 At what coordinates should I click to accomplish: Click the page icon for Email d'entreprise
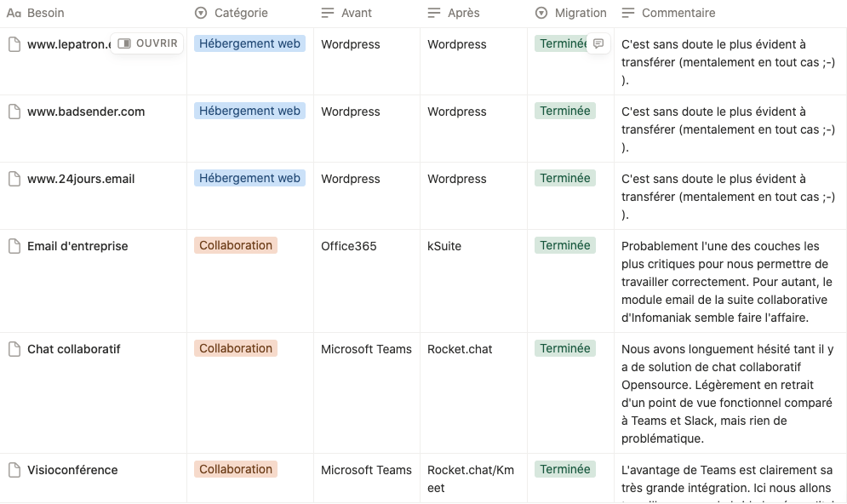pyautogui.click(x=14, y=246)
